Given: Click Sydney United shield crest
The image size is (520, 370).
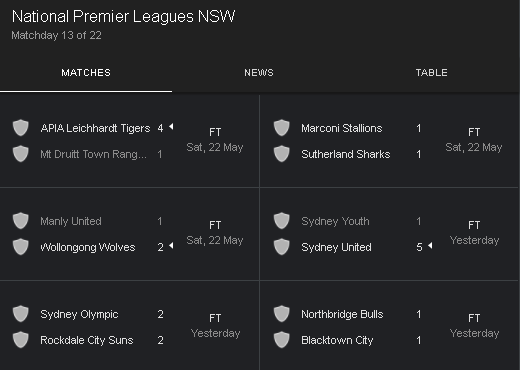Looking at the screenshot, I should click(282, 247).
